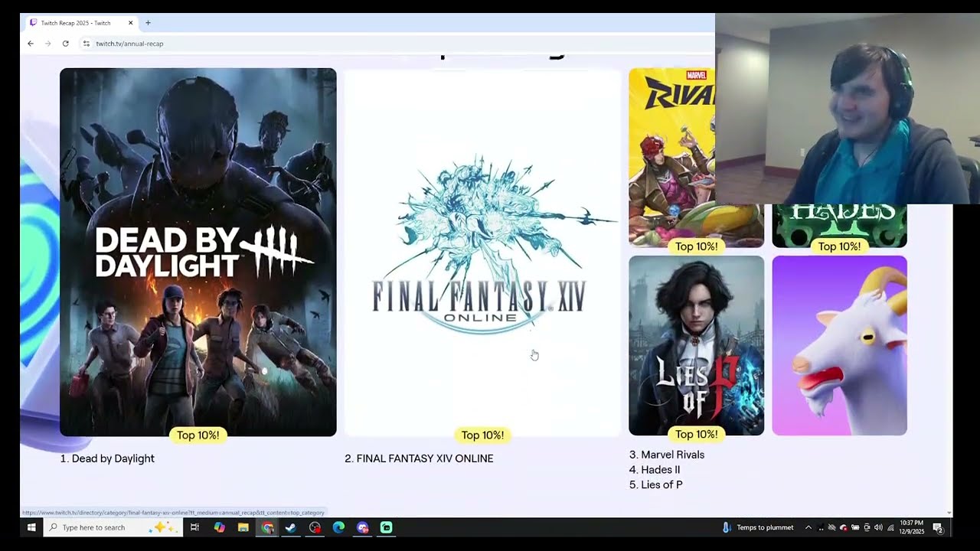Image resolution: width=980 pixels, height=551 pixels.
Task: Open the 'Temps to plummet' weather widget
Action: coord(758,527)
